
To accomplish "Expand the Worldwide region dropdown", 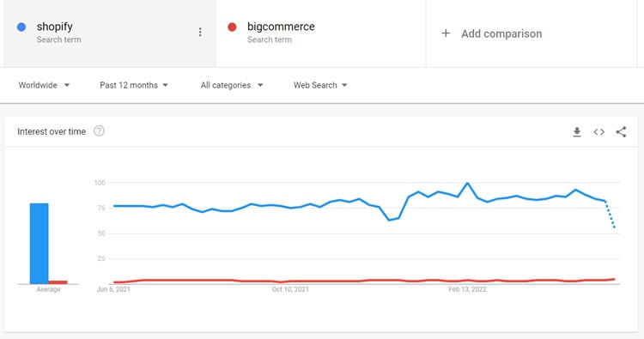I will (44, 85).
